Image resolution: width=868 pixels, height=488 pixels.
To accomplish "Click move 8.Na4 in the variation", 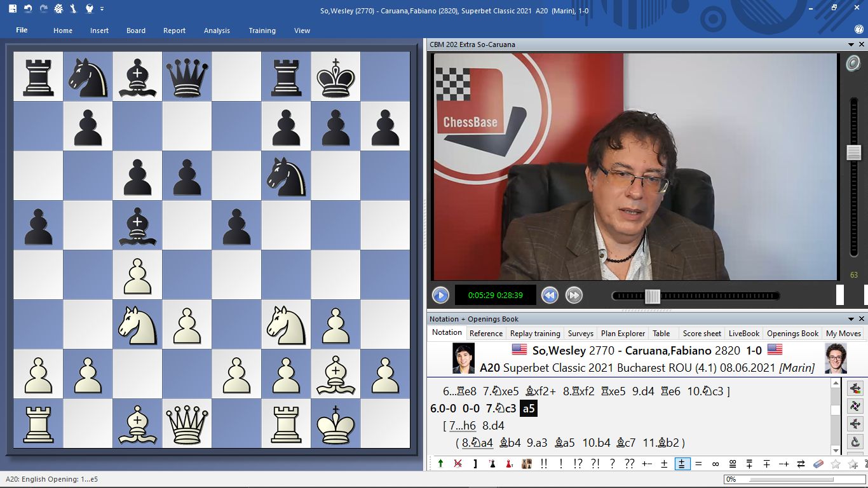I will click(x=478, y=443).
